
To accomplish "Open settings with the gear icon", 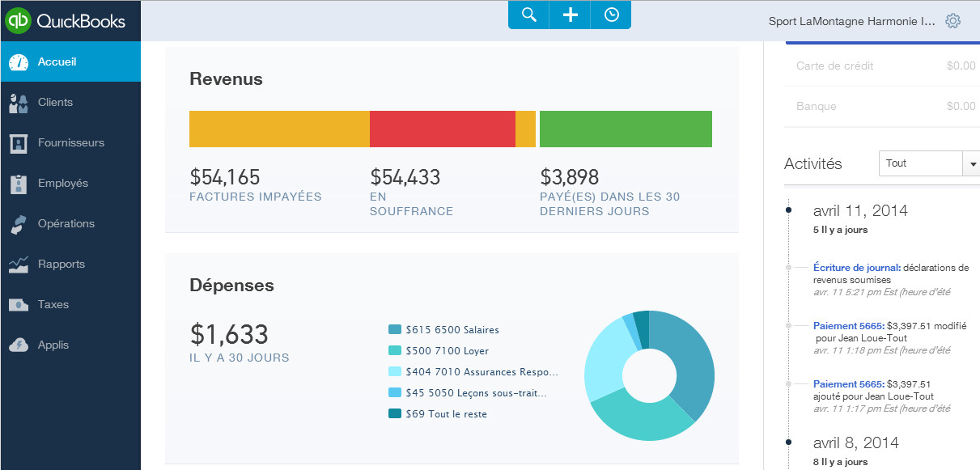I will pos(952,20).
